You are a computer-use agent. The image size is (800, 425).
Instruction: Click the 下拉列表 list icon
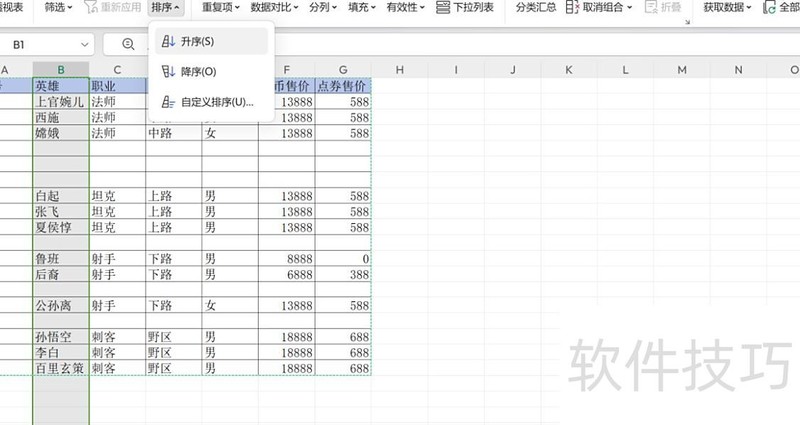pos(443,7)
